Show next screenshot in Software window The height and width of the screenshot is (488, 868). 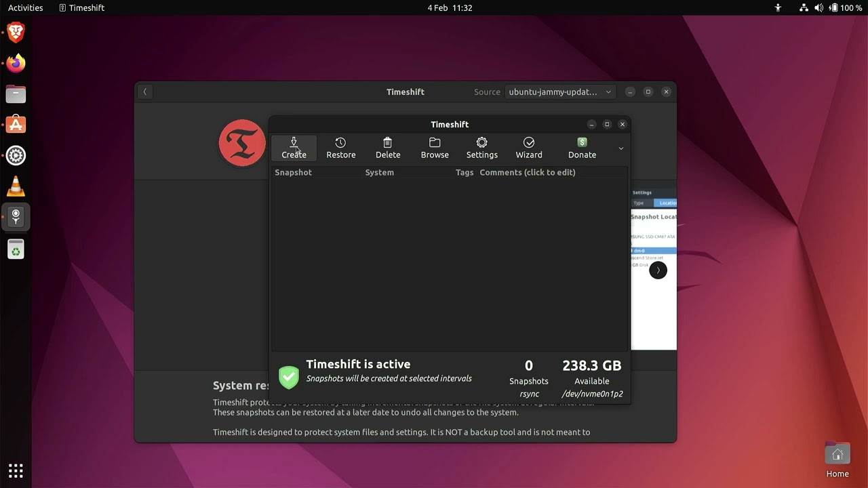point(658,270)
